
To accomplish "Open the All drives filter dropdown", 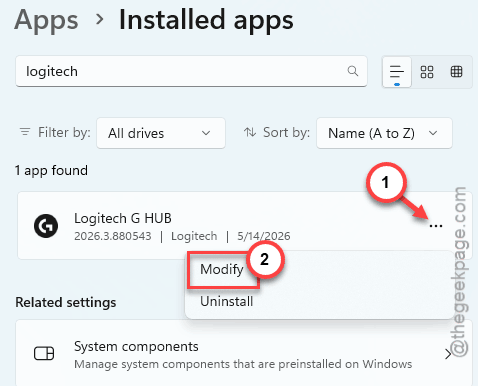I will click(x=161, y=133).
